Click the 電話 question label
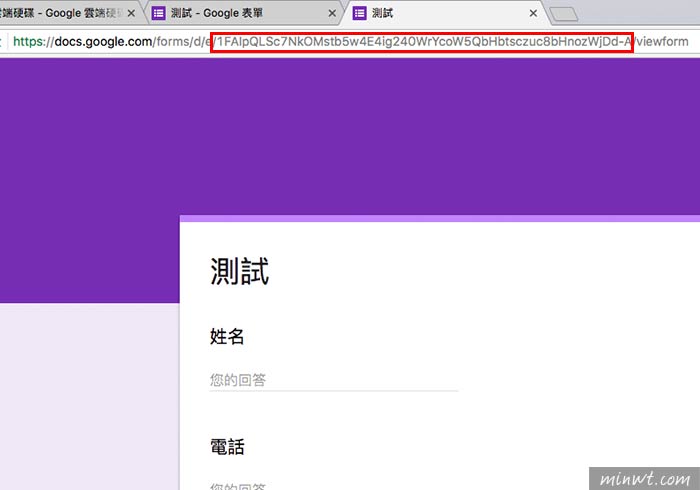 [227, 447]
